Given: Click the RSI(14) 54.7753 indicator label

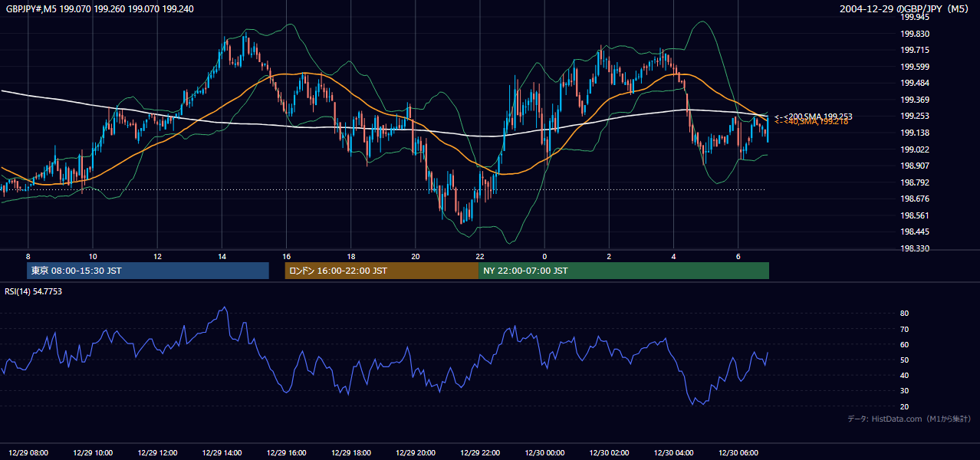Looking at the screenshot, I should click(34, 291).
